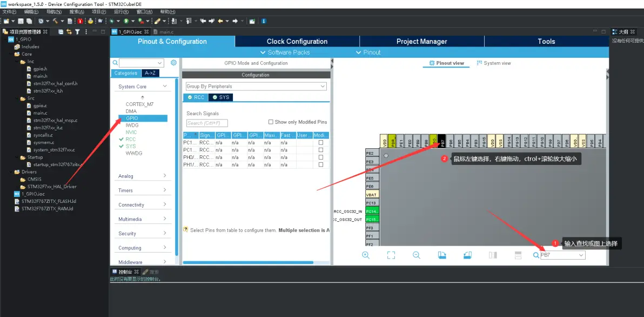
Task: Tick the Modified checkbox in the PH0 row
Action: point(321,157)
